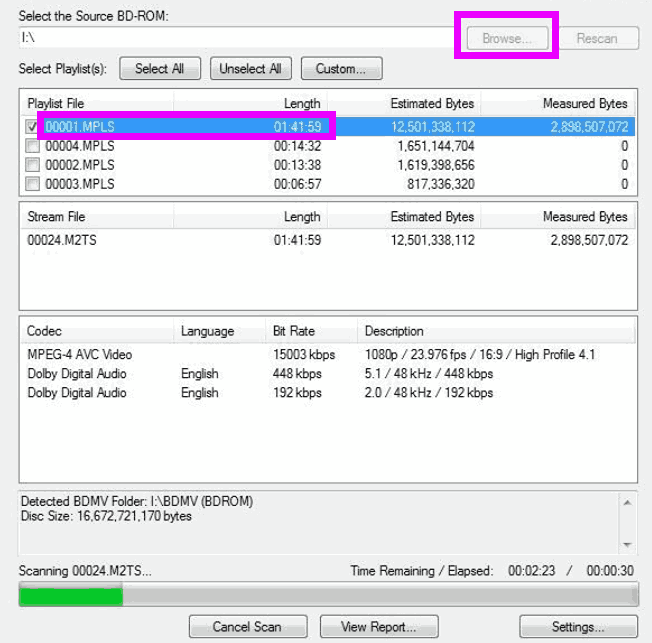Screen dimensions: 652x643
Task: Sort playlists by Estimated Bytes header
Action: pos(431,103)
